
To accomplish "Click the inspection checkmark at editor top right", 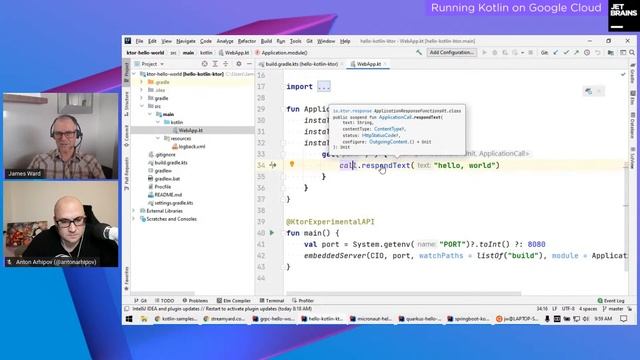I will point(623,75).
